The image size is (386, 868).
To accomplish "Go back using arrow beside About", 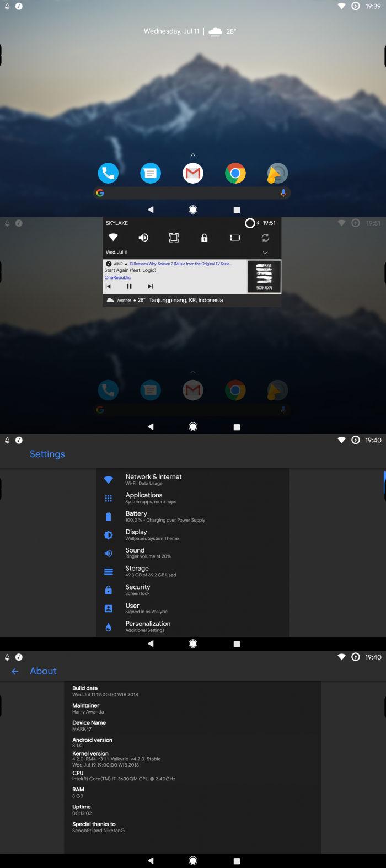I will click(15, 671).
